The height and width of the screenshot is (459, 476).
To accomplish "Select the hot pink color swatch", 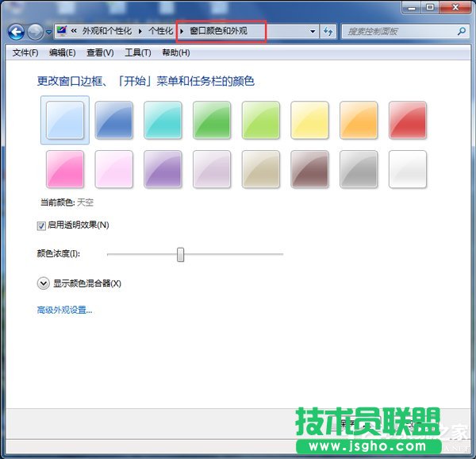I will tap(65, 169).
